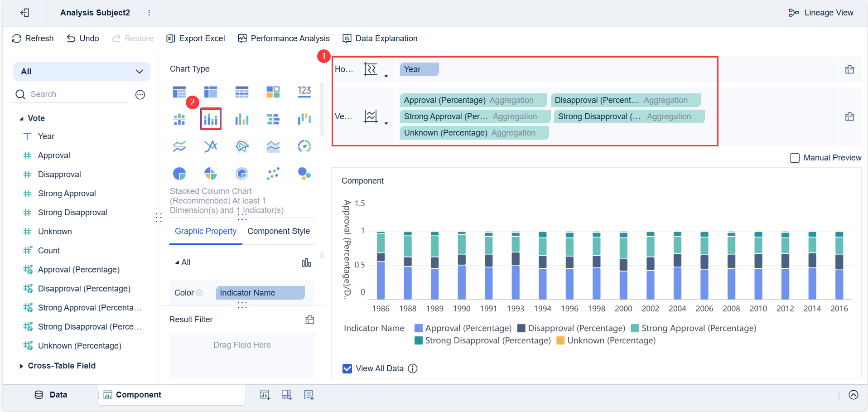
Task: Toggle the Result Filter link icon
Action: tap(310, 320)
